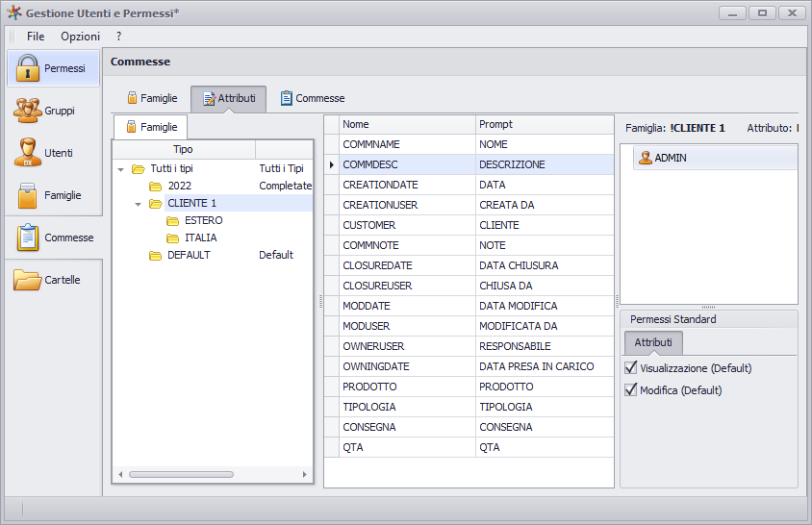Select the MODUSER attribute row
This screenshot has width=812, height=525.
pos(469,326)
